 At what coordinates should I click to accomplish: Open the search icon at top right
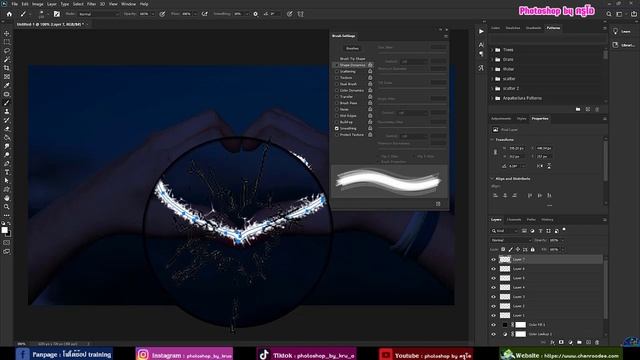click(x=609, y=14)
